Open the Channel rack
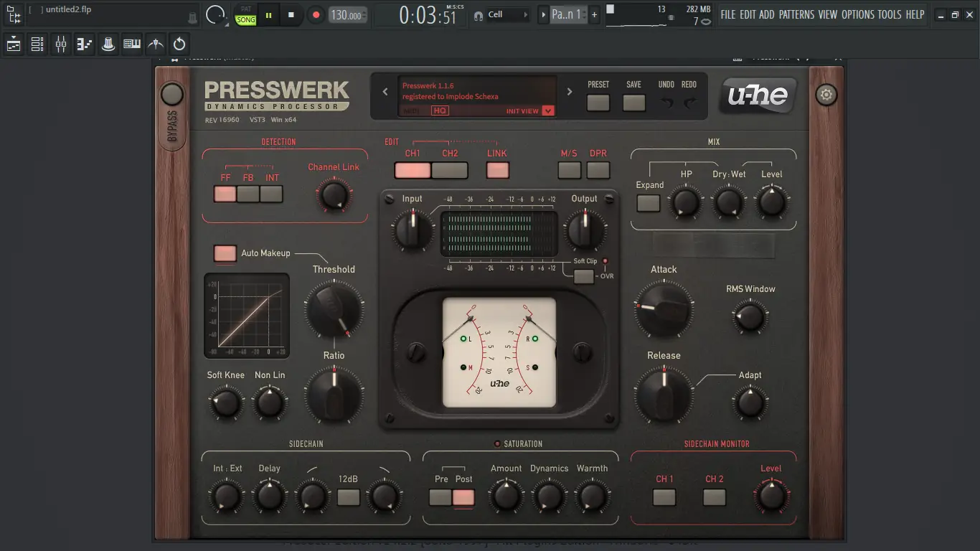Screen dimensions: 980x551 point(37,44)
